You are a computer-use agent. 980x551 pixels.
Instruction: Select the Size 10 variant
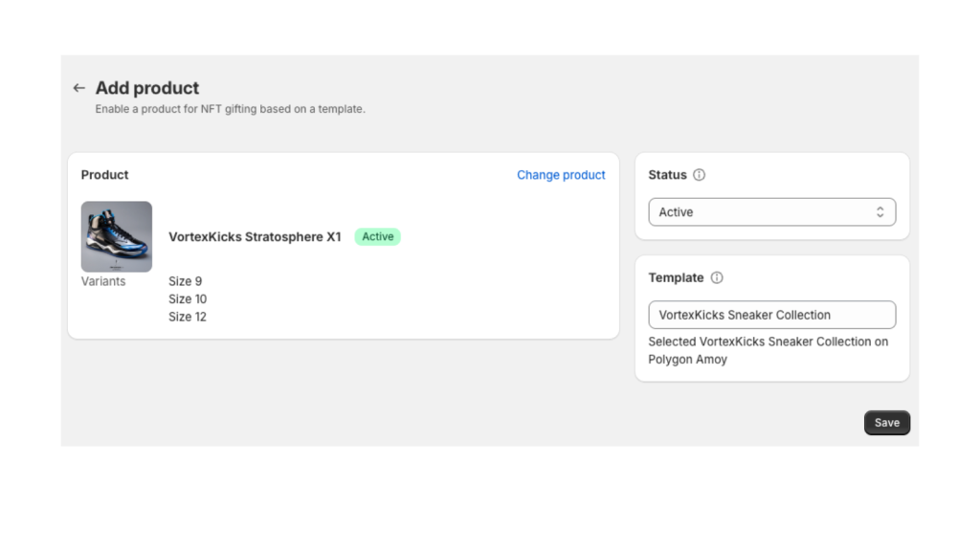click(188, 299)
